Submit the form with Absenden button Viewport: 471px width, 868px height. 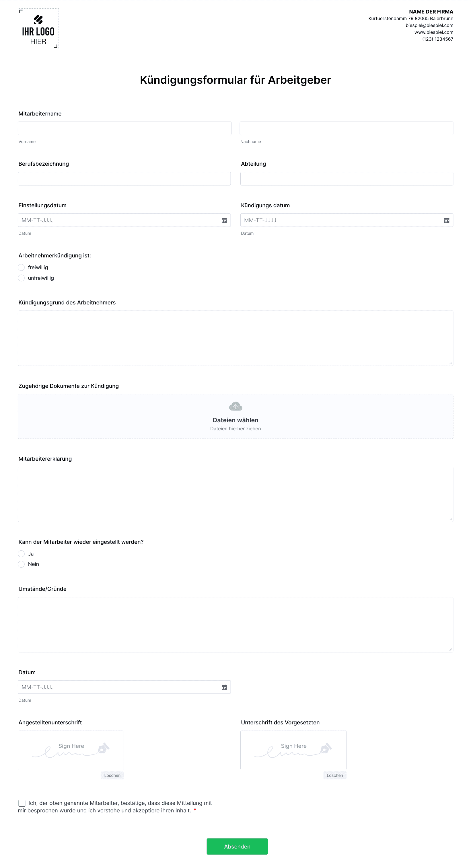pyautogui.click(x=237, y=847)
